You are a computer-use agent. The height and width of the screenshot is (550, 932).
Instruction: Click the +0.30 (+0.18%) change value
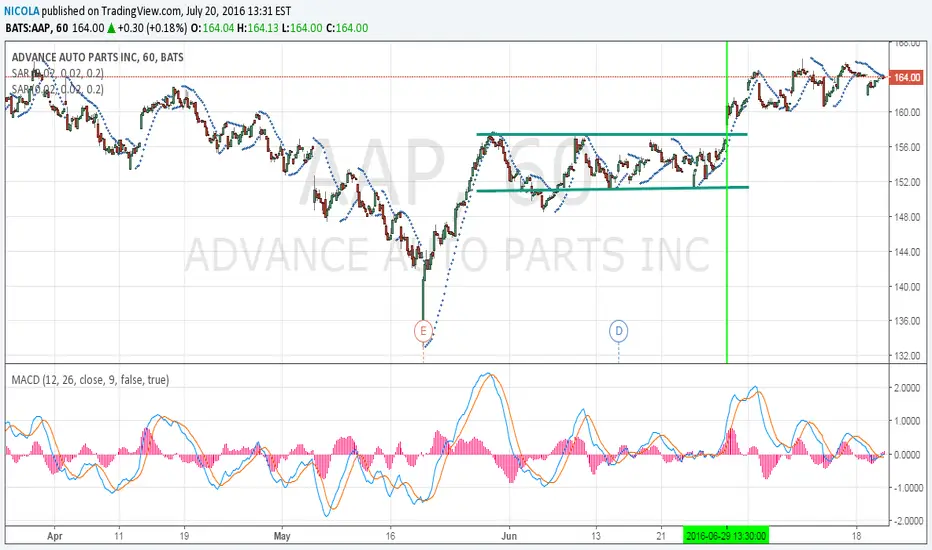coord(152,28)
